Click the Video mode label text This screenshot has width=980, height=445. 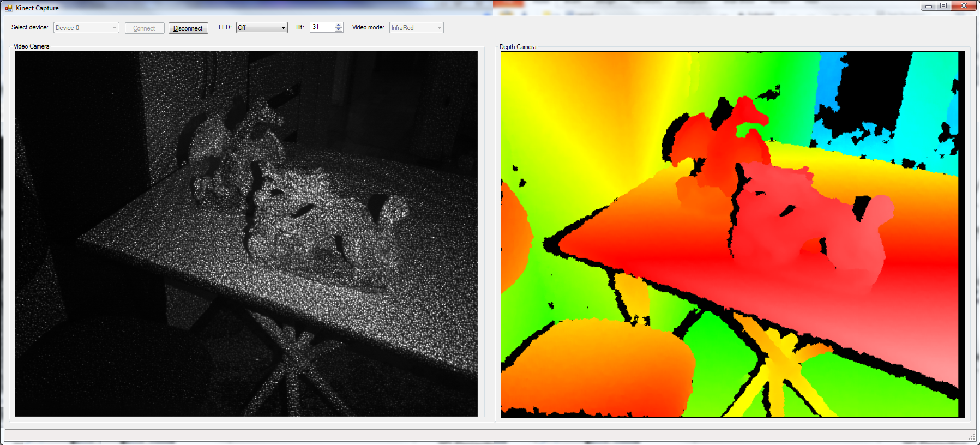[x=368, y=27]
